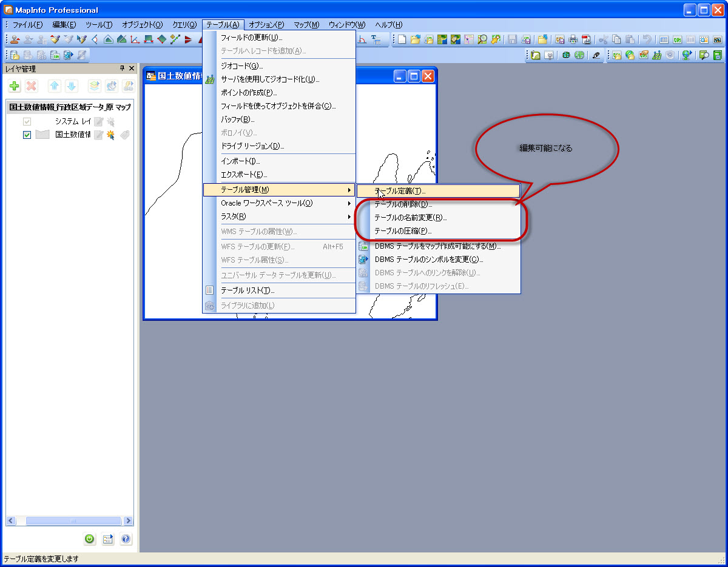728x567 pixels.
Task: Click the pen icon in second toolbar row
Action: pyautogui.click(x=596, y=55)
